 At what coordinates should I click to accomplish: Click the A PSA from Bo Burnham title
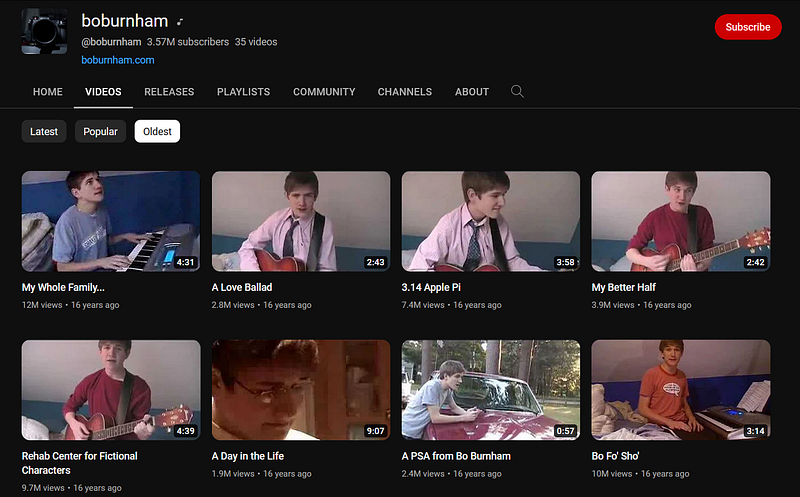456,456
